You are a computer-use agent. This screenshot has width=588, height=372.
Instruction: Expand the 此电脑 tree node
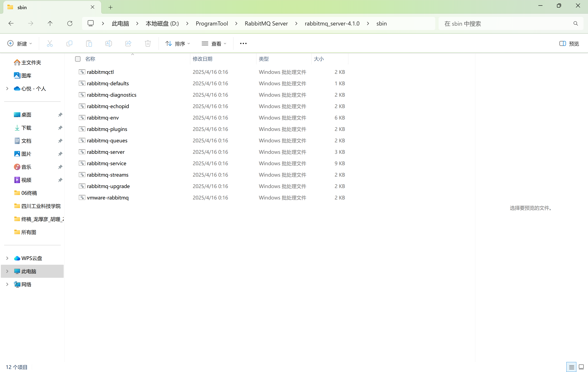coord(7,271)
